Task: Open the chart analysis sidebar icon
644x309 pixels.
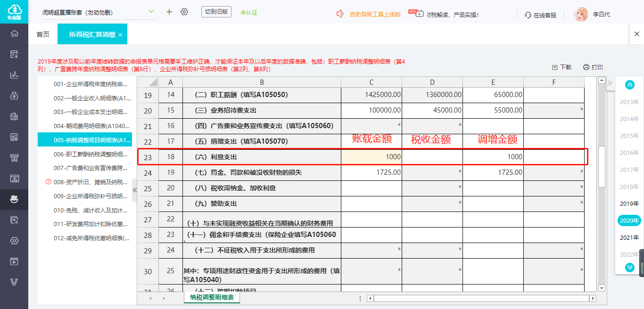Action: (14, 74)
